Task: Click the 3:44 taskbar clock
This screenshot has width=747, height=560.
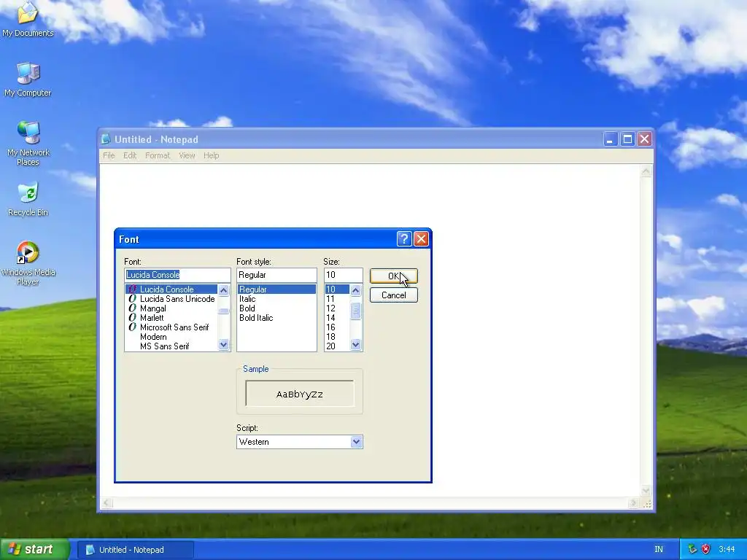Action: pyautogui.click(x=727, y=549)
